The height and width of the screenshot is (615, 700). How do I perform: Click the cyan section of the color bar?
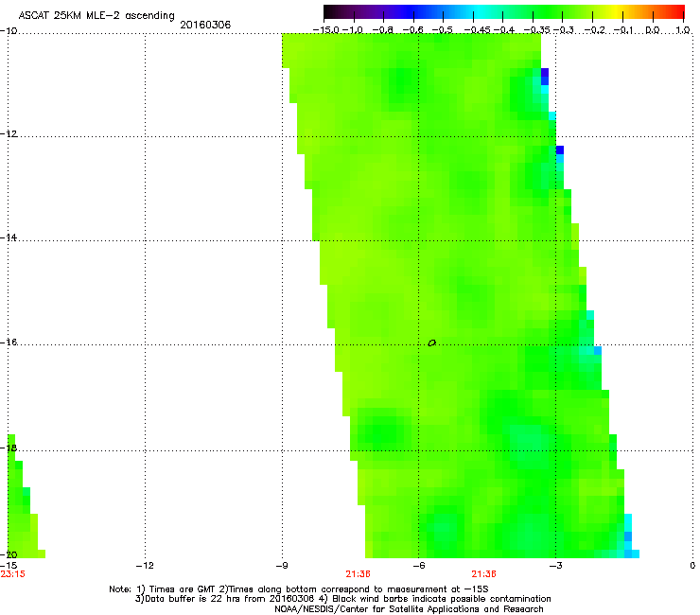[480, 11]
